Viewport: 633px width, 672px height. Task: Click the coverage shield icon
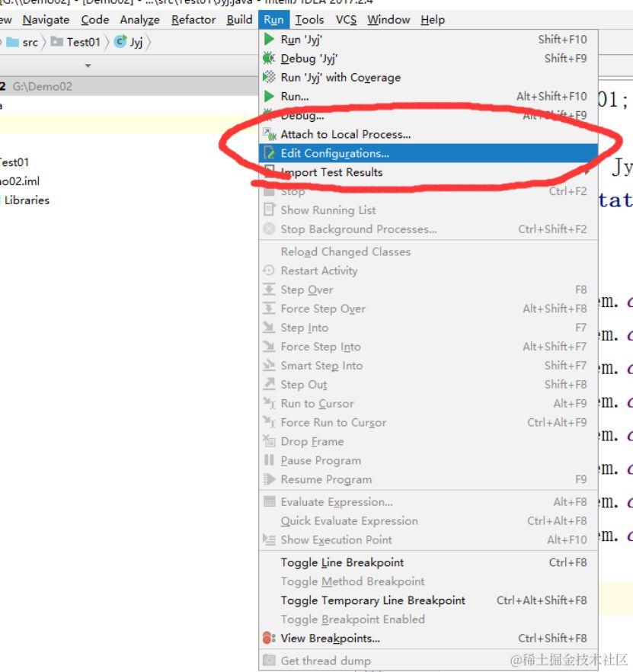[x=269, y=77]
